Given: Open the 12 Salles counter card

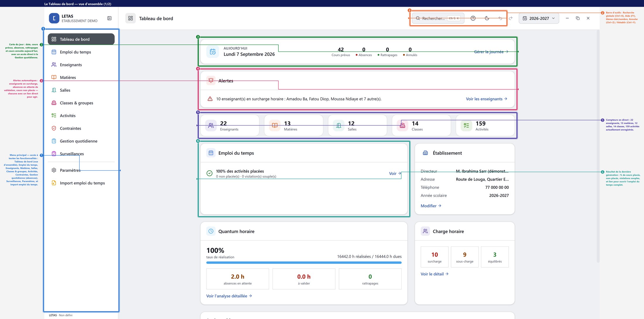Looking at the screenshot, I should tap(357, 126).
